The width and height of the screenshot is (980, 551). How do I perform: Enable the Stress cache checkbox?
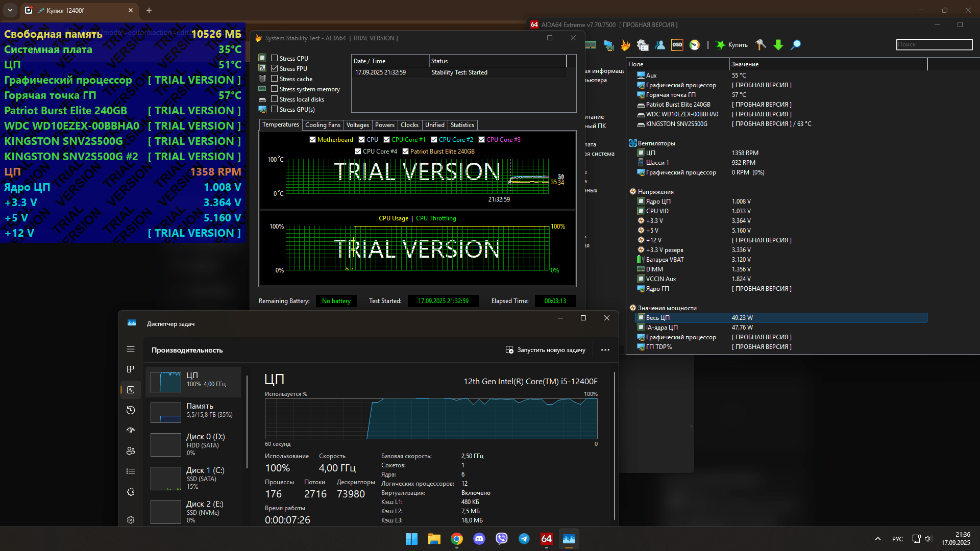[275, 79]
